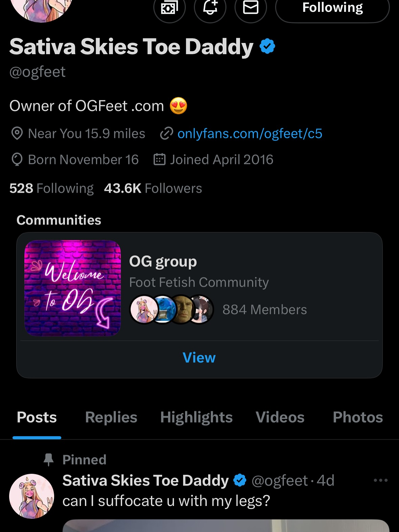Open the OG group community thumbnail
Screen dimensions: 399x532
point(72,288)
